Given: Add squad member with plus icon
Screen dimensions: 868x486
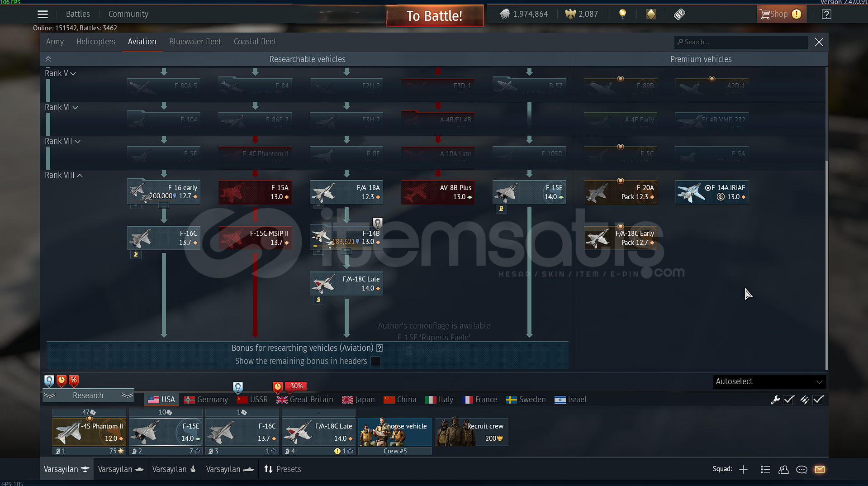Looking at the screenshot, I should 743,469.
